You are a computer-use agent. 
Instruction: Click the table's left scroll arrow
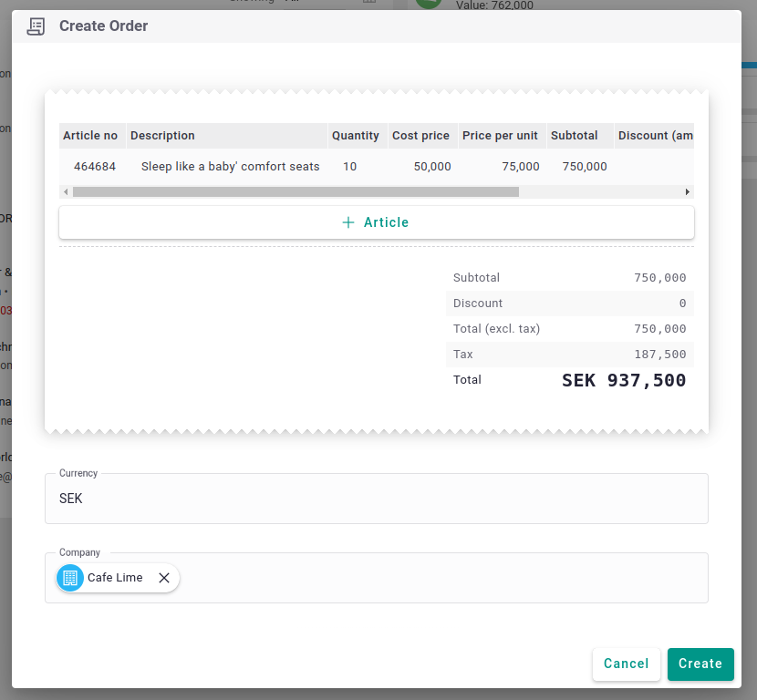(x=65, y=192)
